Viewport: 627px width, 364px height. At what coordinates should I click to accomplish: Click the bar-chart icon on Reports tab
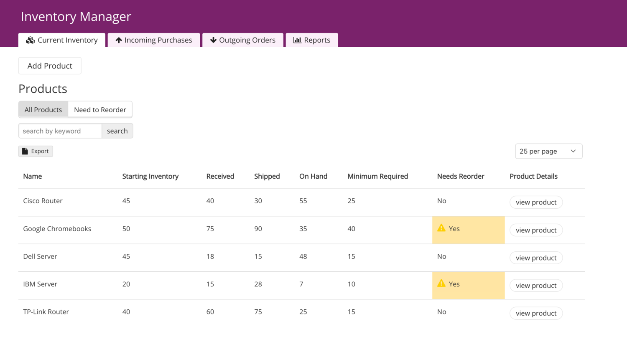pyautogui.click(x=297, y=40)
